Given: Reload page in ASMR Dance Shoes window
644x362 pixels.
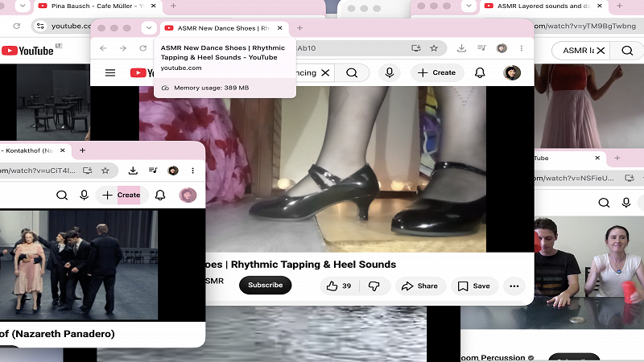Looking at the screenshot, I should tap(143, 48).
